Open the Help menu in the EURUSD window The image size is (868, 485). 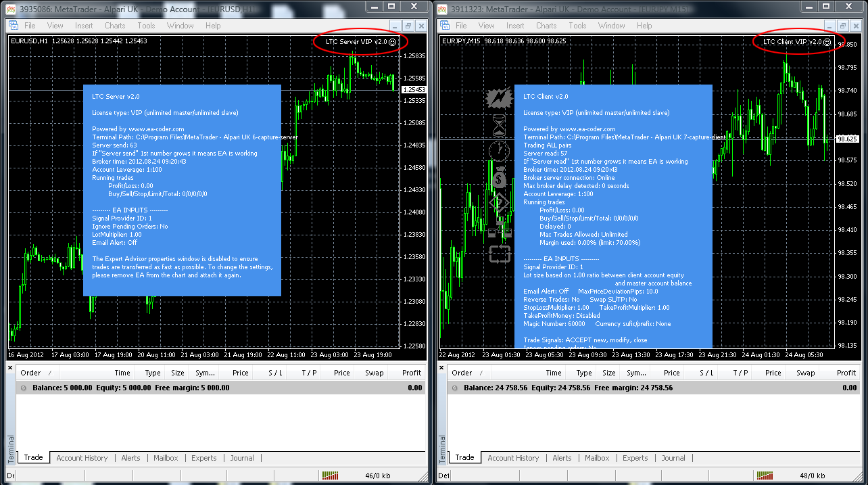tap(213, 26)
